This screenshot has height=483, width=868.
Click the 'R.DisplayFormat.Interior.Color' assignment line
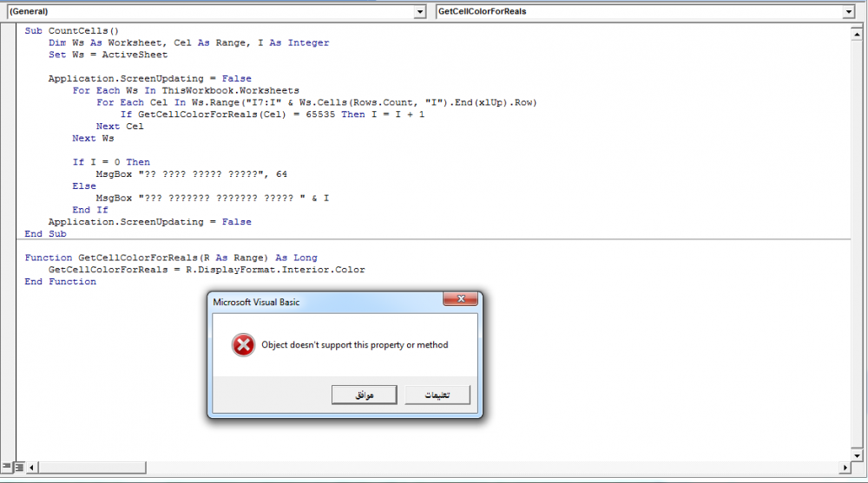coord(207,270)
